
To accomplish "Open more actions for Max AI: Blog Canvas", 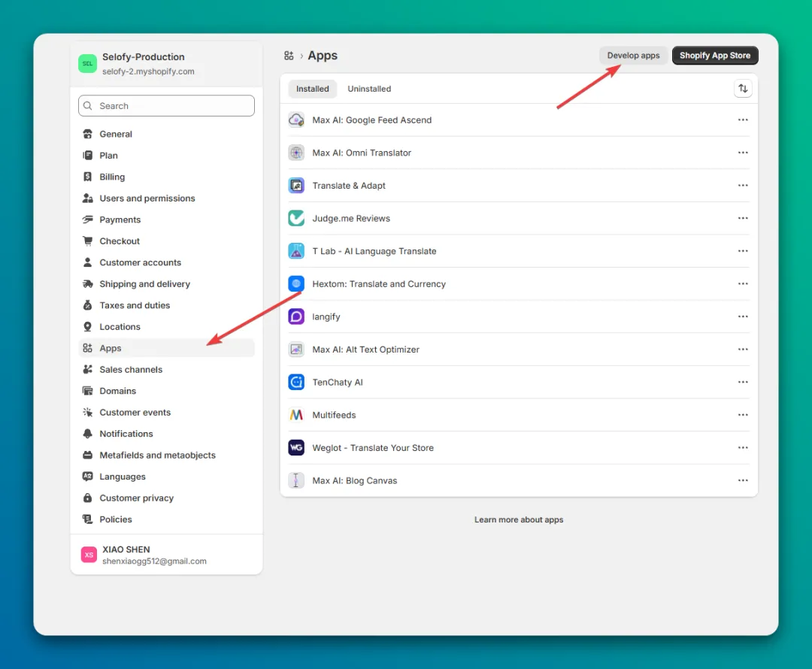I will coord(743,480).
